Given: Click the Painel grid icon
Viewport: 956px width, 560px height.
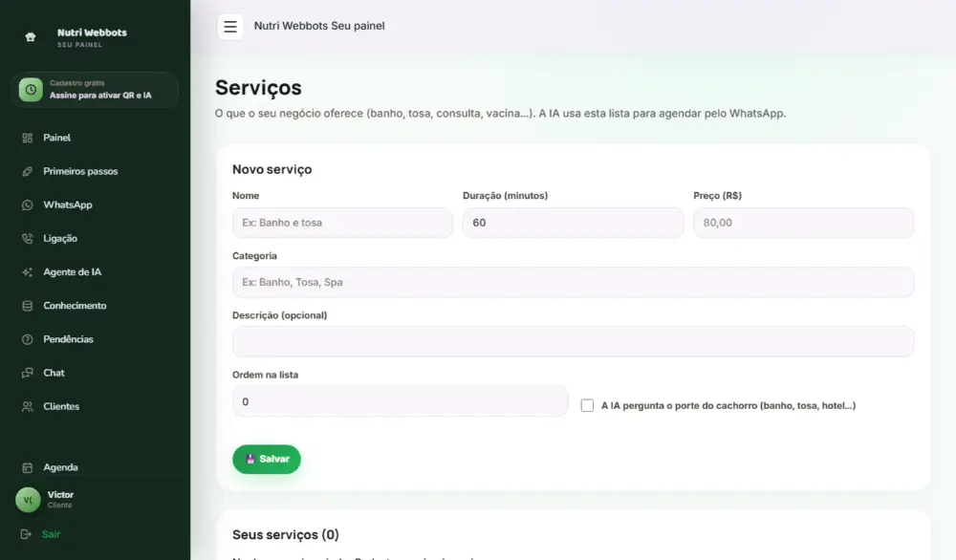Looking at the screenshot, I should coord(28,139).
